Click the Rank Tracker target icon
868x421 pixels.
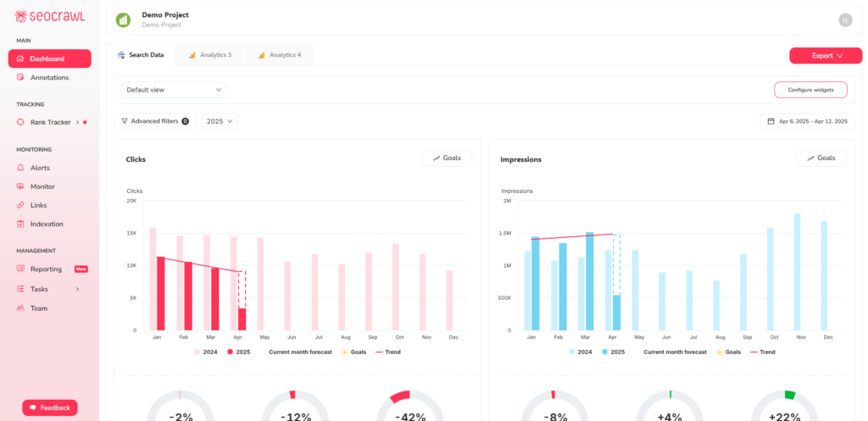coord(20,122)
